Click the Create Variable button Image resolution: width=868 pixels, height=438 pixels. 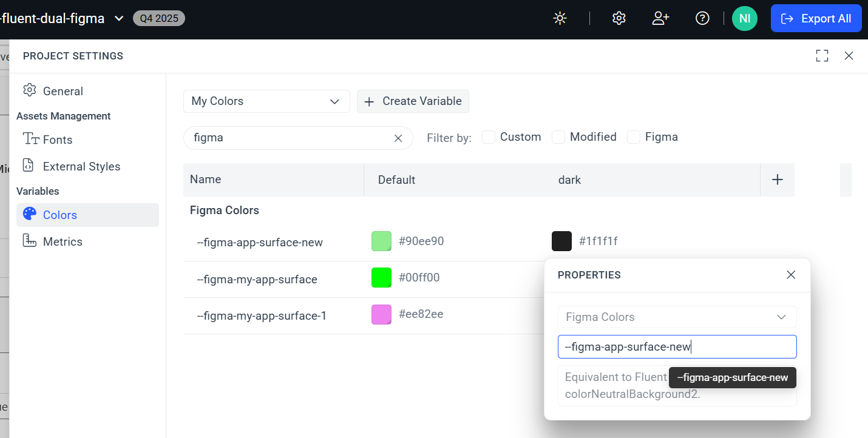click(413, 101)
